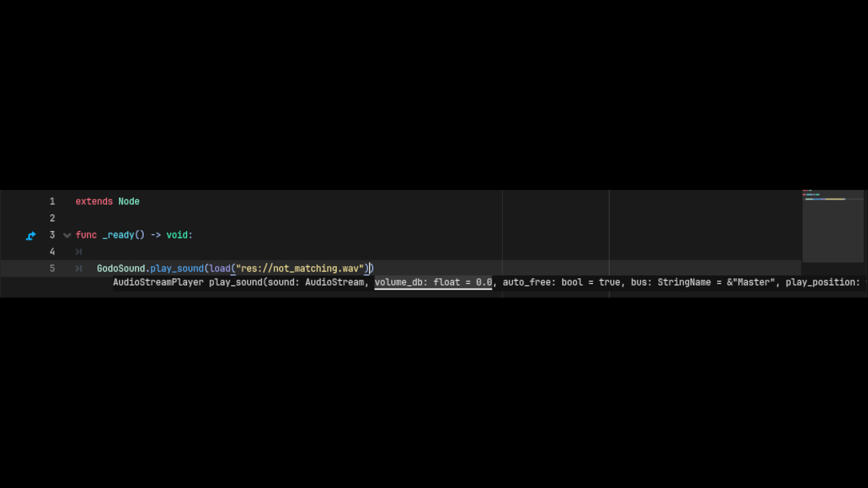868x488 pixels.
Task: Click the tab indent marker on line 4
Action: tap(79, 252)
